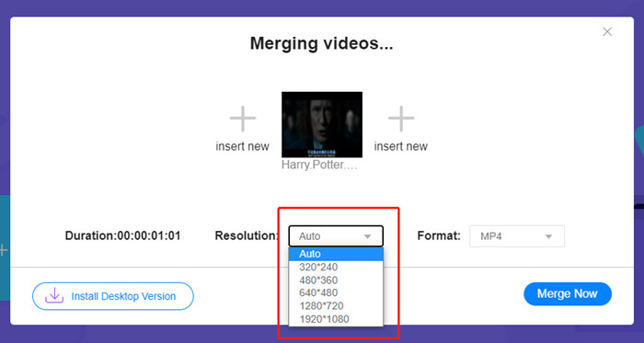Click the right insert new plus icon
The width and height of the screenshot is (644, 343).
pyautogui.click(x=401, y=119)
